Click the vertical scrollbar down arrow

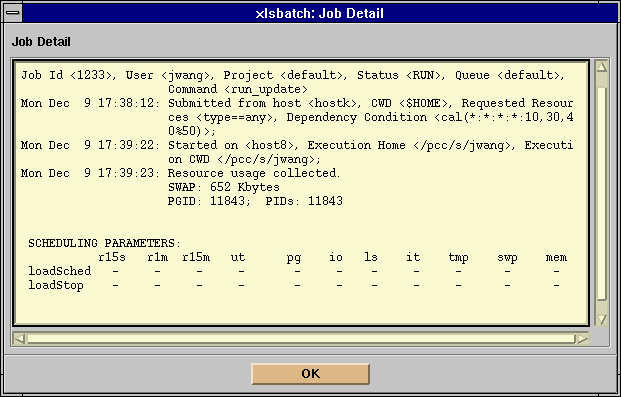(x=602, y=319)
